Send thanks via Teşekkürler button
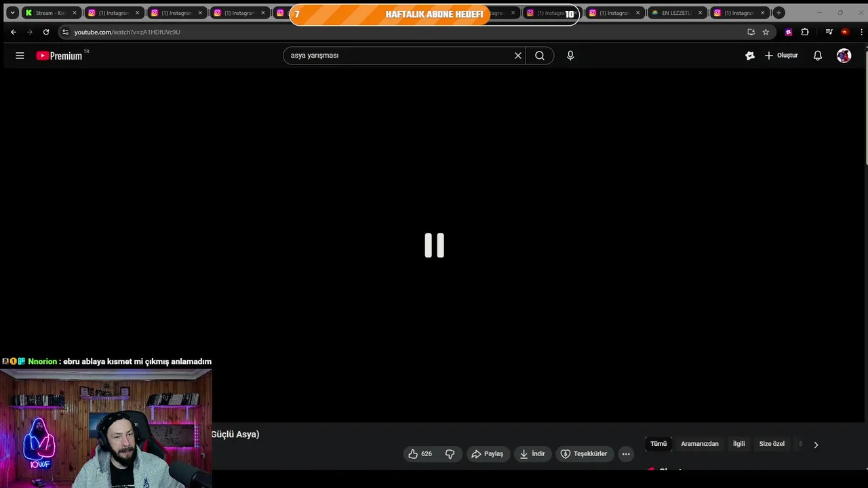 pyautogui.click(x=585, y=454)
